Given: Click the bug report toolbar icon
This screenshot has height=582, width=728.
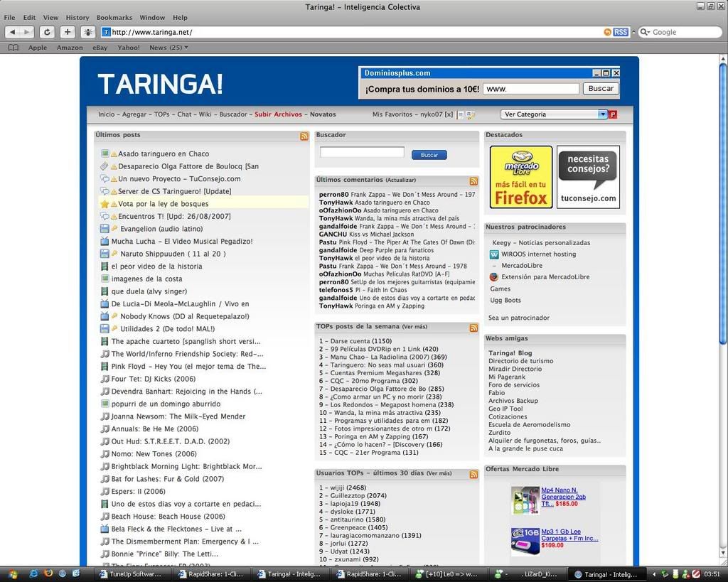Looking at the screenshot, I should click(87, 32).
